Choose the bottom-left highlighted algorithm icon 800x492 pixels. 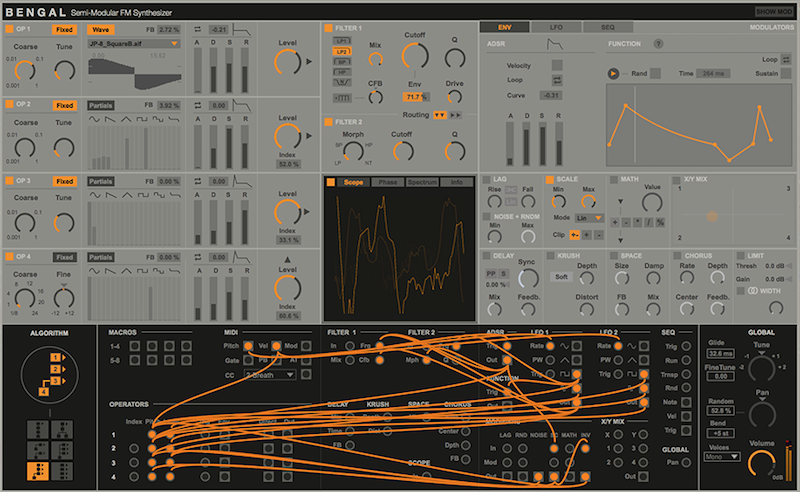[38, 471]
